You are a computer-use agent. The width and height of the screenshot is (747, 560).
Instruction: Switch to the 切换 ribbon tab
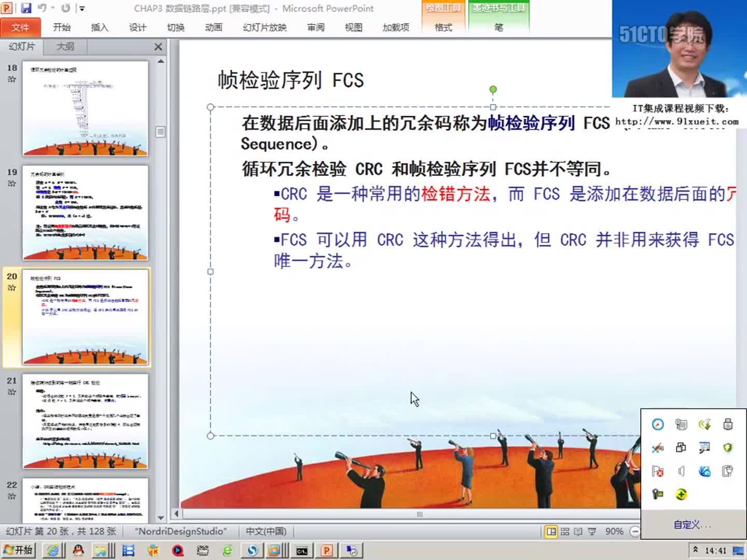point(176,27)
